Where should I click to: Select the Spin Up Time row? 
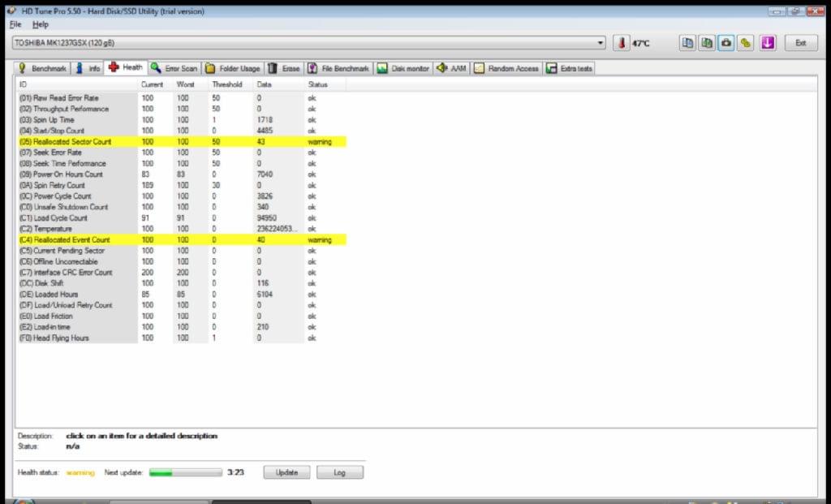[x=182, y=120]
